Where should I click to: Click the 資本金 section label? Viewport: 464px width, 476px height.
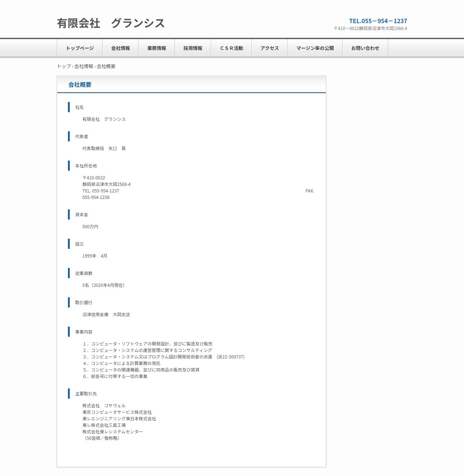click(82, 215)
